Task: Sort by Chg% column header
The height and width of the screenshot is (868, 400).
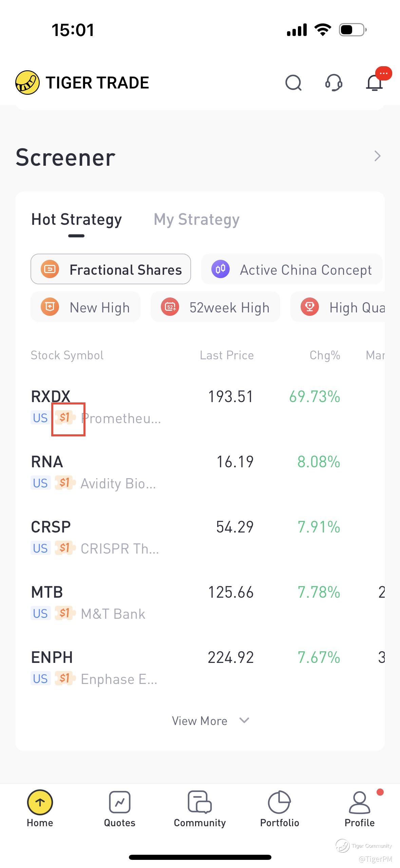Action: [x=325, y=355]
